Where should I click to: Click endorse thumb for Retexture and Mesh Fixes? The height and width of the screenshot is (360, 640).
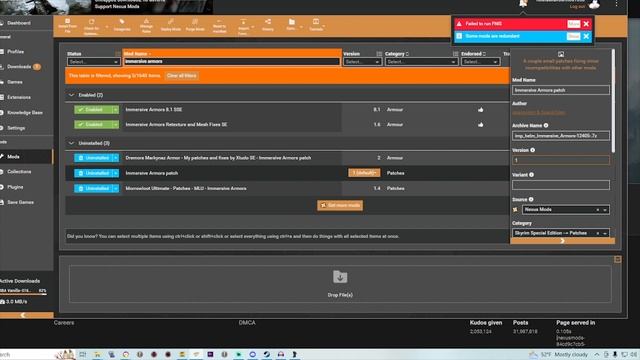pyautogui.click(x=480, y=124)
